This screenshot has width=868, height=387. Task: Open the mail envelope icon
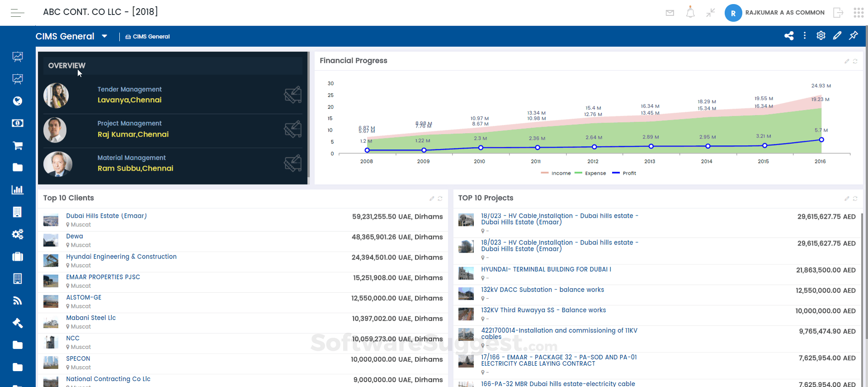670,13
